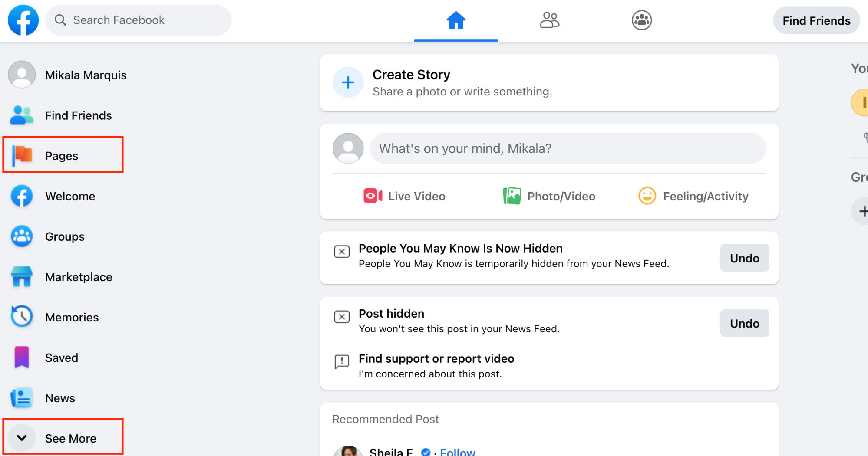Screen dimensions: 868x456
Task: Click the Pages label text
Action: click(x=62, y=156)
